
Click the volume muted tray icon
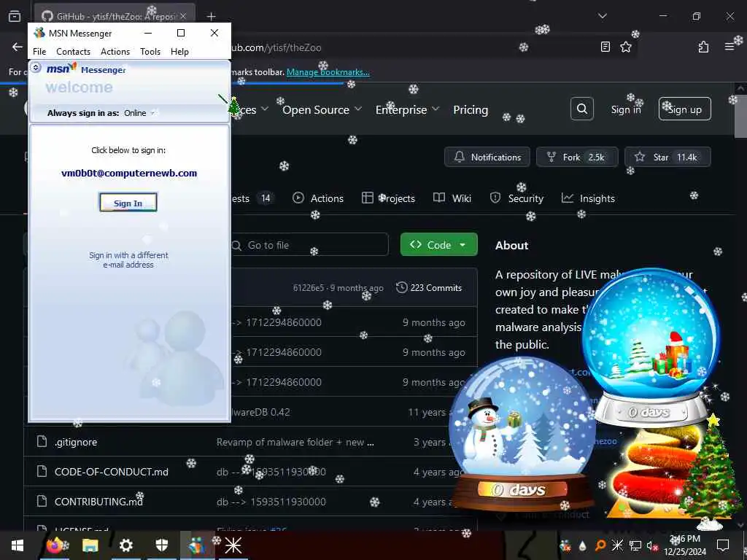pos(652,545)
